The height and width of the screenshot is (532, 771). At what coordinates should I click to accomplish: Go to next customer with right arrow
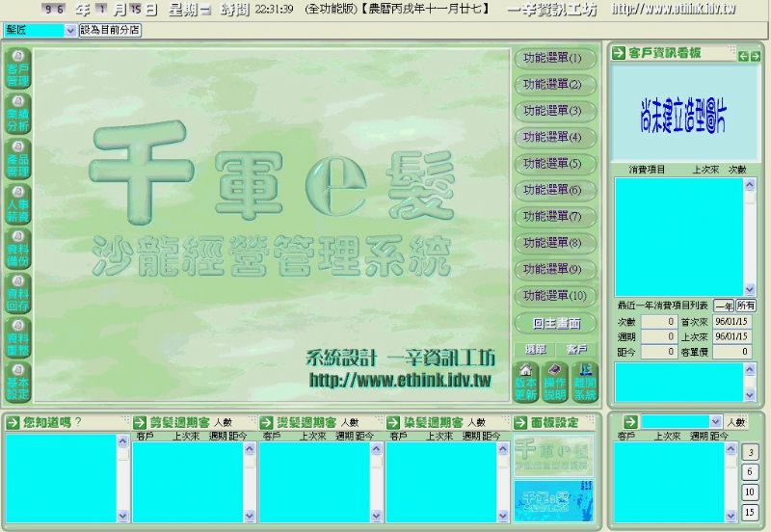pyautogui.click(x=755, y=57)
